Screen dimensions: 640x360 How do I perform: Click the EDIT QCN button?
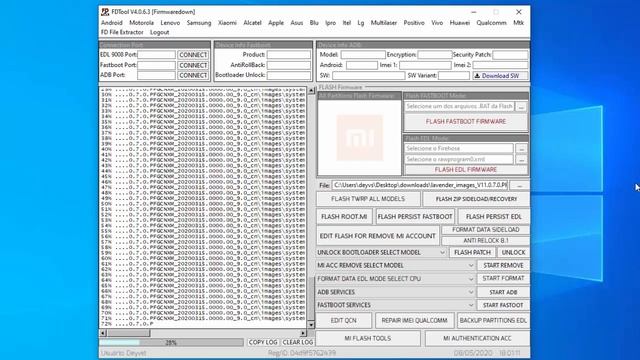(344, 321)
